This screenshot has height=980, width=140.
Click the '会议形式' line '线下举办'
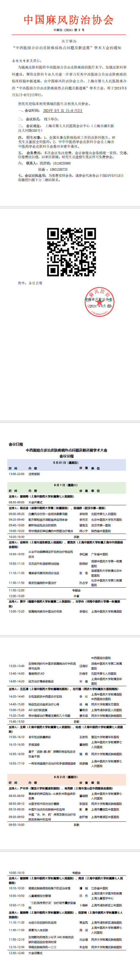pos(51,119)
